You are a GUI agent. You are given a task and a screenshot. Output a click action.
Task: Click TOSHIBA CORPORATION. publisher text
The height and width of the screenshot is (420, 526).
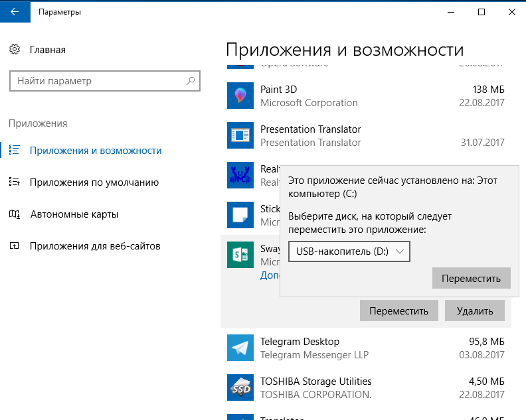(x=316, y=395)
